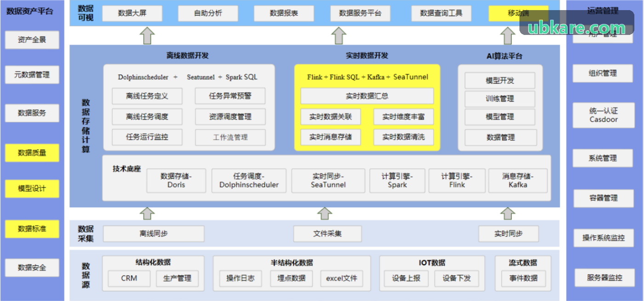Open the 文件采集 box
Image resolution: width=644 pixels, height=301 pixels.
tap(328, 234)
